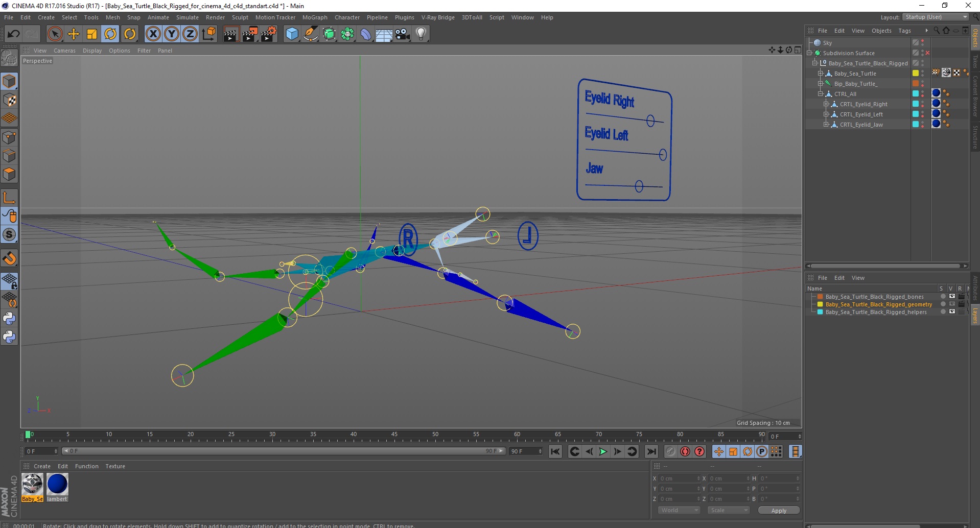The height and width of the screenshot is (528, 980).
Task: Select the Baby_Se material thumbnail
Action: tap(32, 488)
